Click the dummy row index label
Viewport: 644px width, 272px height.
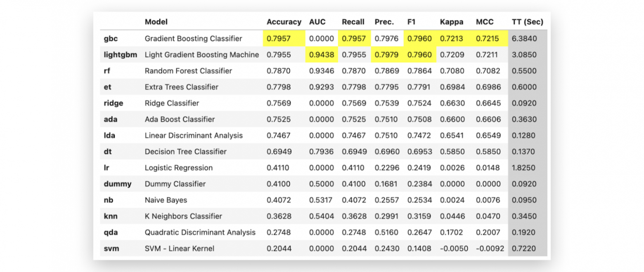117,184
